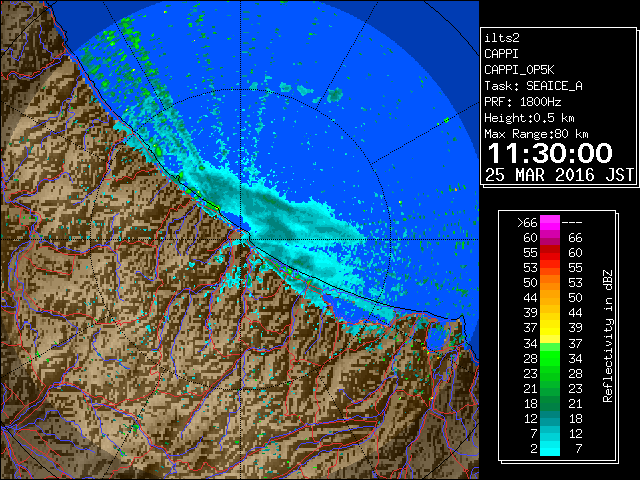Select the date "25 MAR 2016 JST"

pyautogui.click(x=559, y=175)
